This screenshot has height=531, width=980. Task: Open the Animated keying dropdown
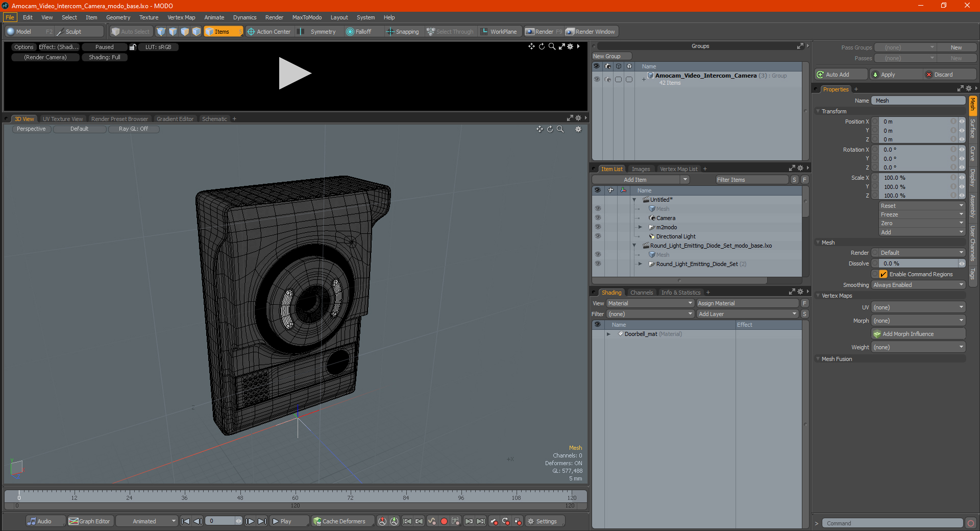coord(147,521)
